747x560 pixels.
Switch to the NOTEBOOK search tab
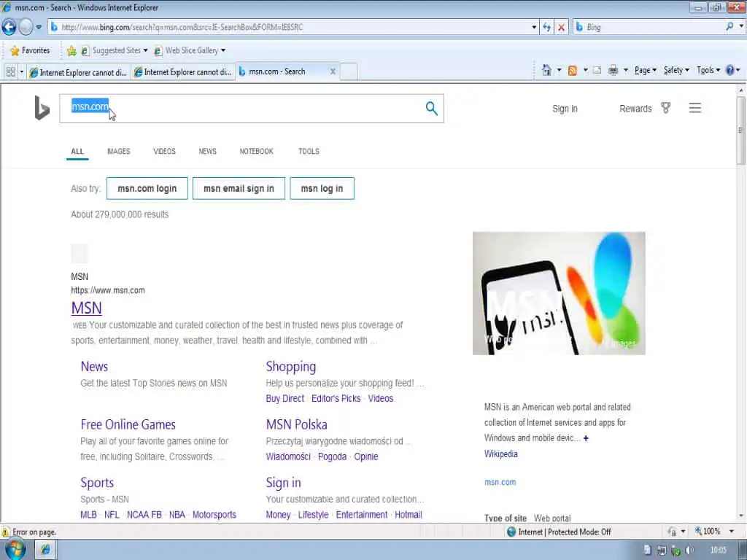[256, 152]
